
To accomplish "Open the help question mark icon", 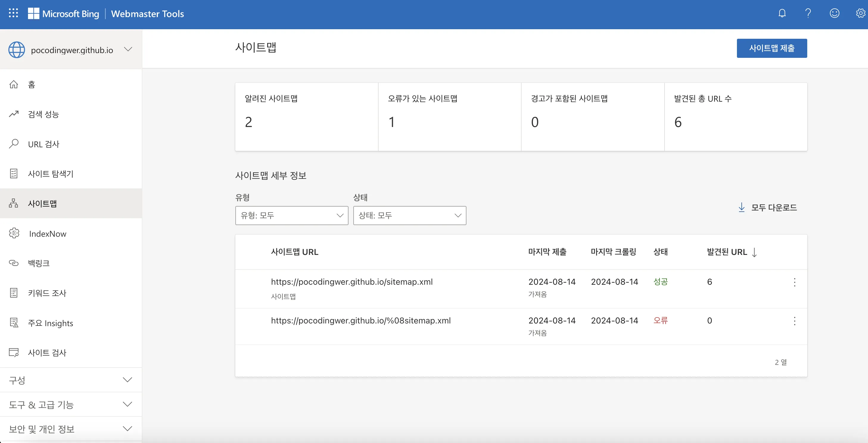I will pyautogui.click(x=808, y=13).
